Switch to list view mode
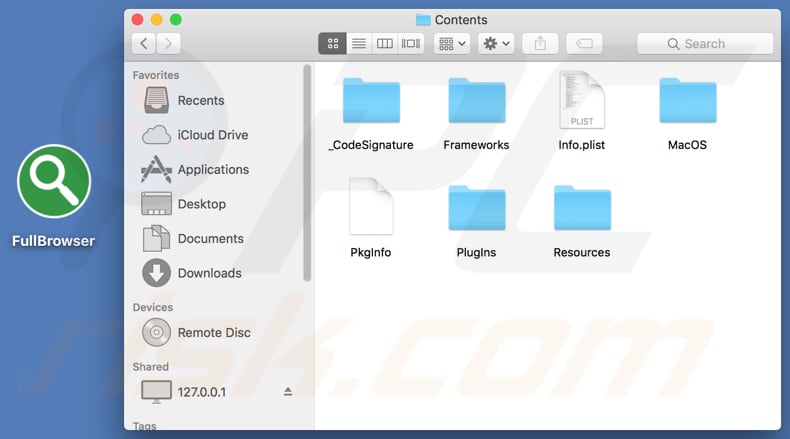790x439 pixels. pos(359,44)
